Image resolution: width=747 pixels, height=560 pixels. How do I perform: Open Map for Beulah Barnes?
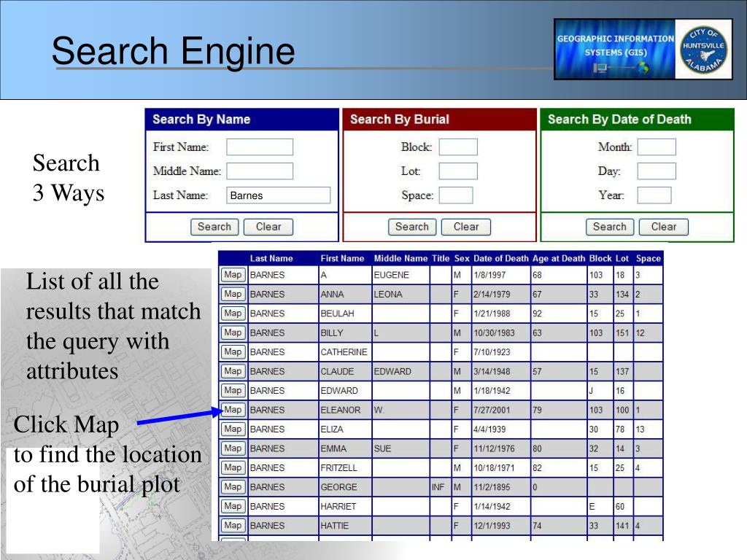233,314
